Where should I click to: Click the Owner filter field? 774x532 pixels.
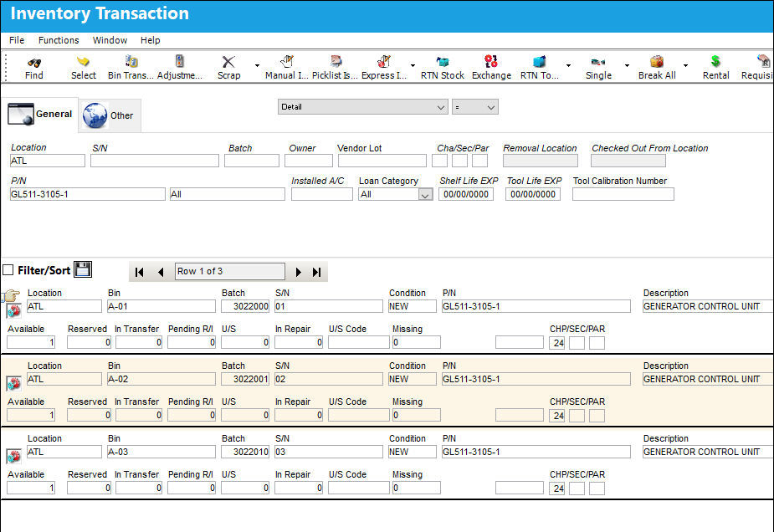309,161
